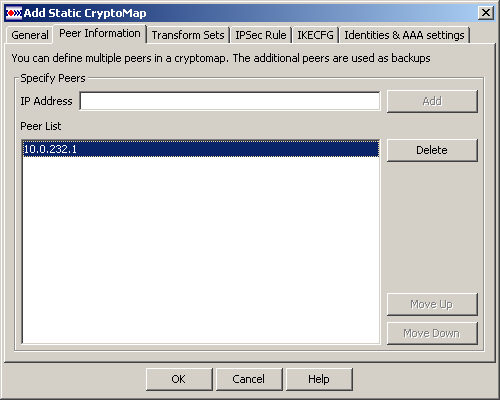Select the Peer Information tab
Viewport: 500px width, 400px height.
pos(100,34)
